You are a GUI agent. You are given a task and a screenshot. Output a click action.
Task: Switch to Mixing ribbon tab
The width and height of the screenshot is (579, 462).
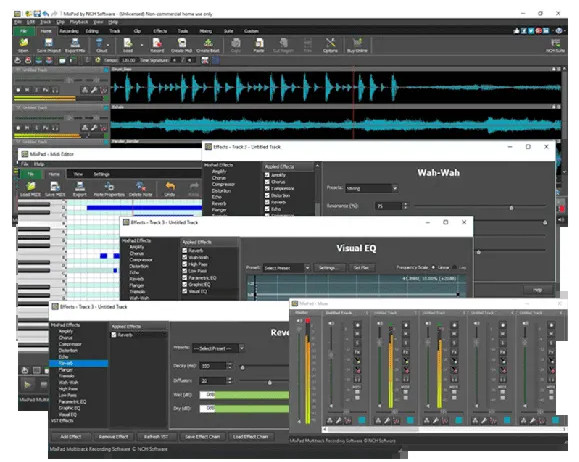point(206,31)
